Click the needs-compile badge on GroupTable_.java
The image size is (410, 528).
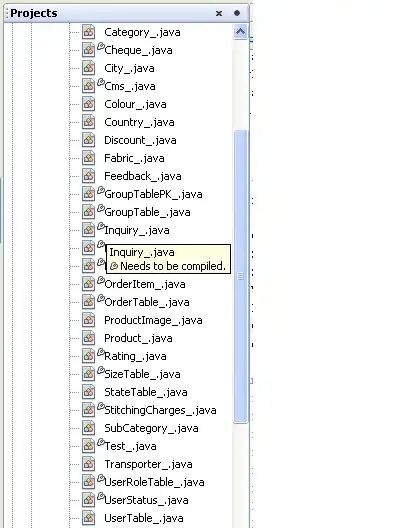coord(101,208)
